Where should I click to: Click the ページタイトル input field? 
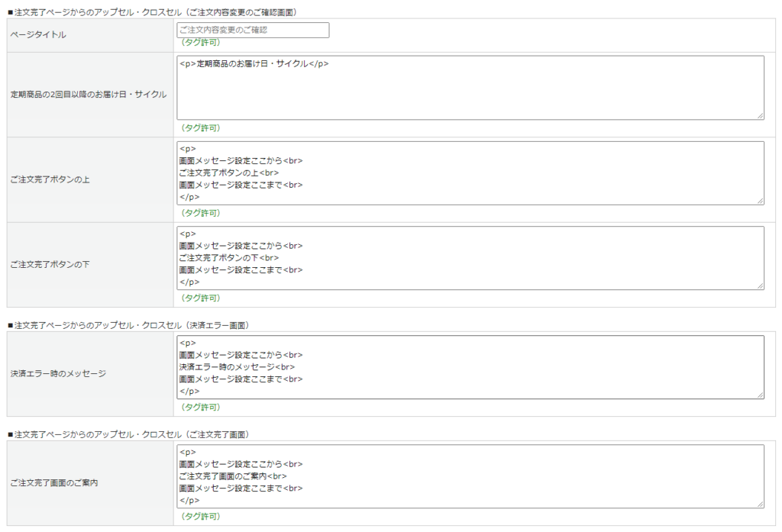253,30
